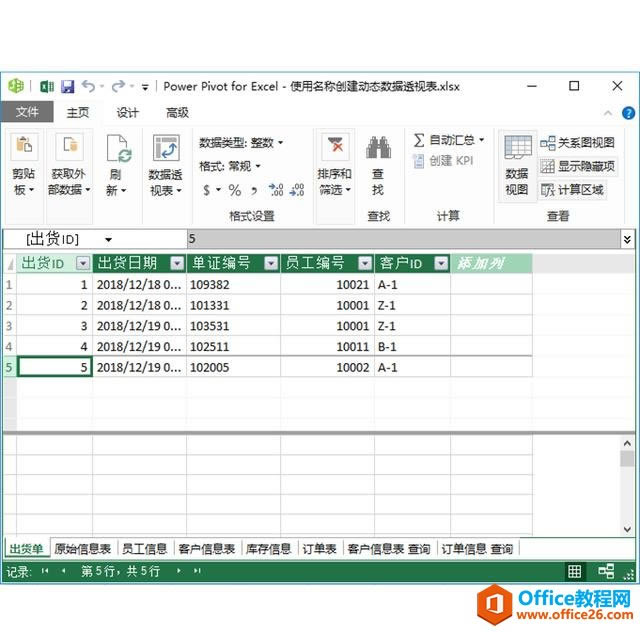
Task: Open the 员工信息 sheet tab
Action: pos(144,549)
